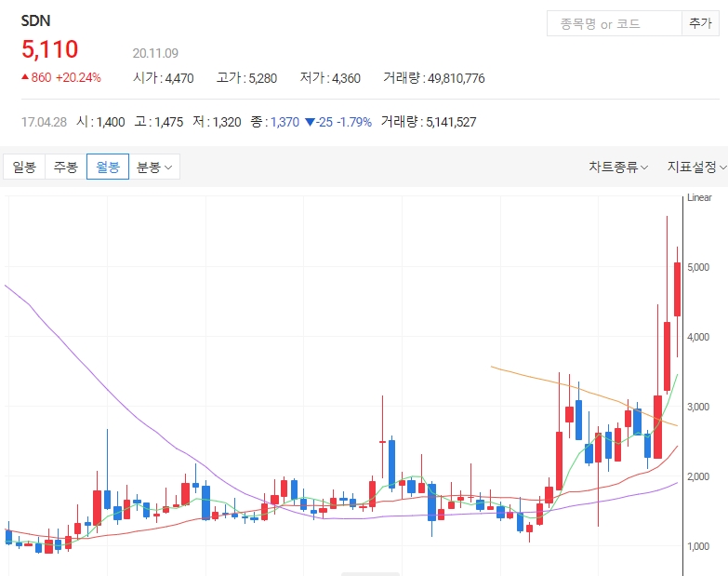The image size is (728, 576).
Task: Open the 차트종류 chart type dropdown
Action: click(x=618, y=167)
